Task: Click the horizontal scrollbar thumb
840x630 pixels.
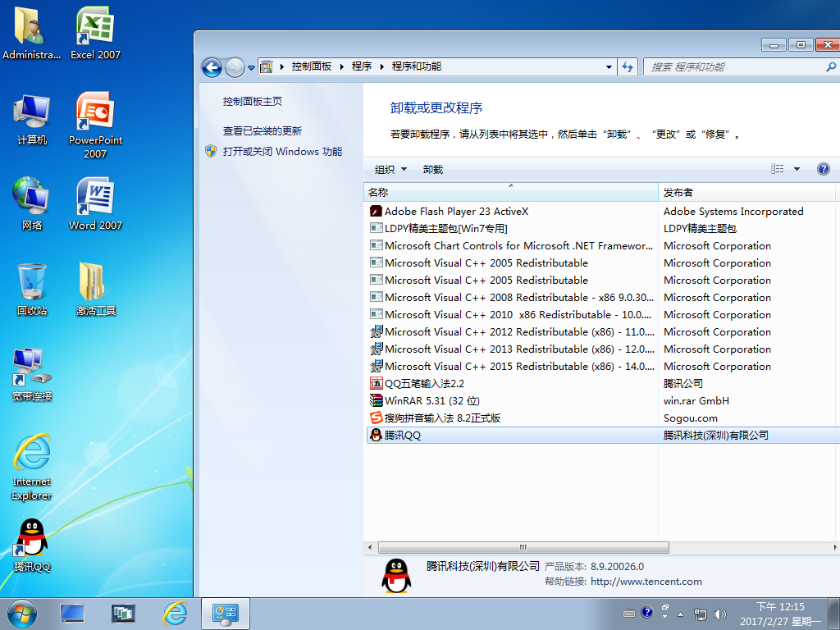Action: click(x=523, y=547)
